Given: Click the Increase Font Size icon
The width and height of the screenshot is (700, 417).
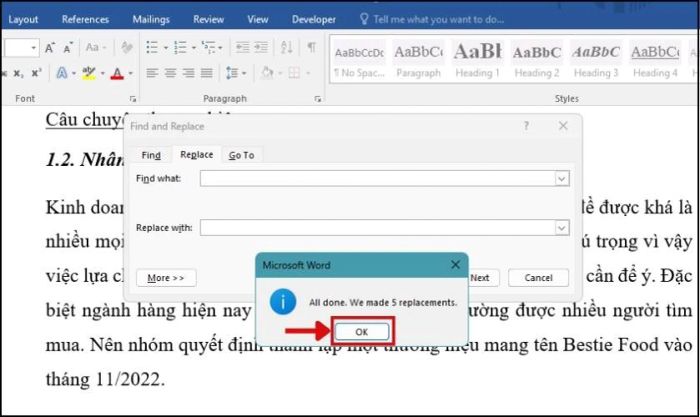Looking at the screenshot, I should click(50, 47).
